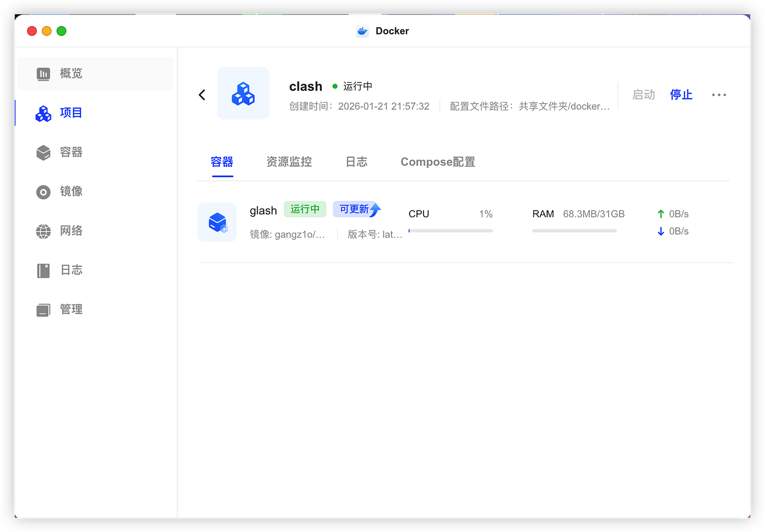Go back using the left chevron arrow
This screenshot has width=765, height=532.
point(202,95)
